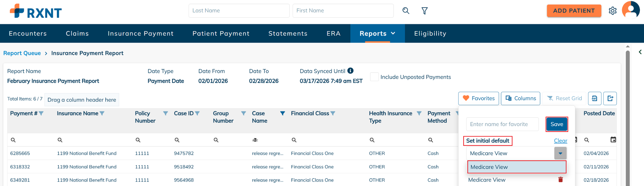This screenshot has height=186, width=644.
Task: Click the Enter name for favorite field
Action: pyautogui.click(x=502, y=124)
